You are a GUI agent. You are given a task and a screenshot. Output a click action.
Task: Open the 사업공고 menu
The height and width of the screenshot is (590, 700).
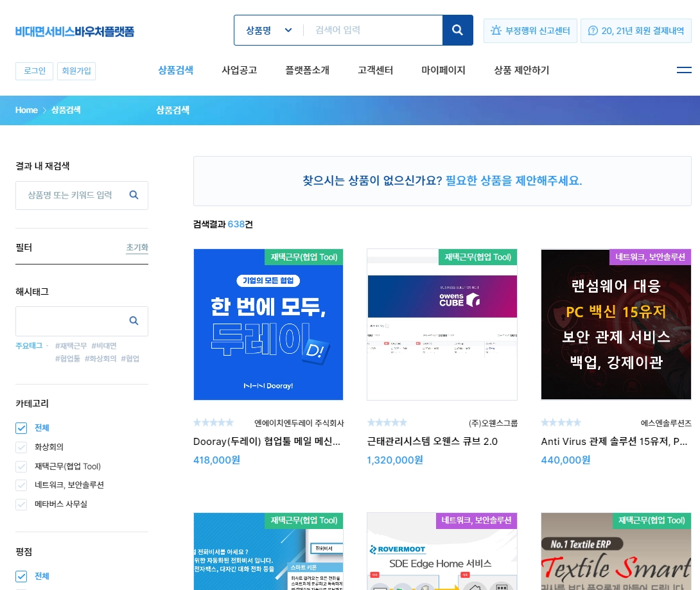[240, 70]
